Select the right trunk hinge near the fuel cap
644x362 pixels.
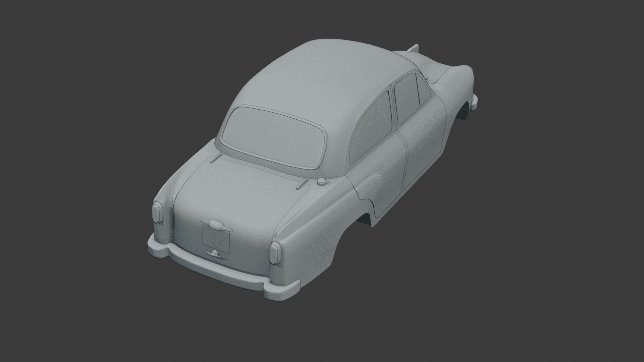click(302, 183)
